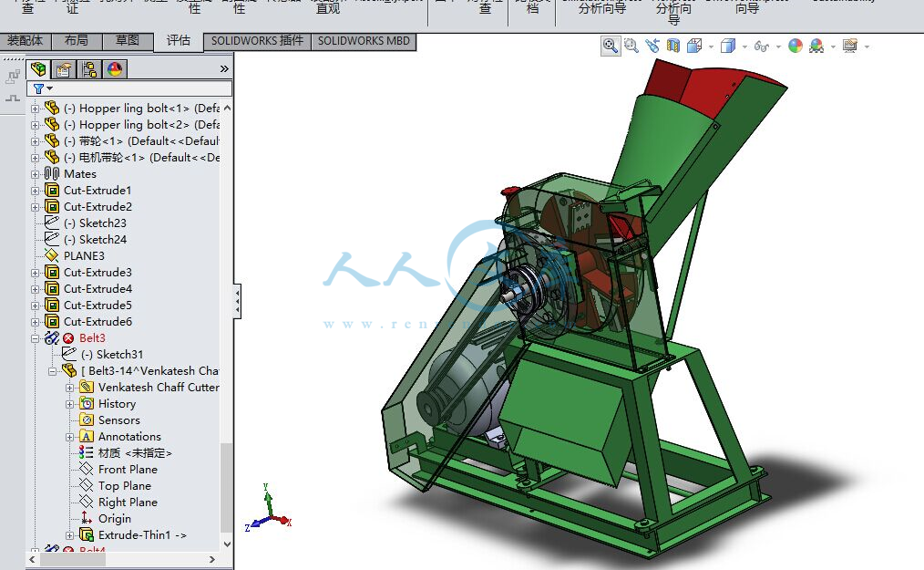Click inside the FeatureManager filter field
Image resolution: width=924 pixels, height=570 pixels.
click(x=129, y=88)
